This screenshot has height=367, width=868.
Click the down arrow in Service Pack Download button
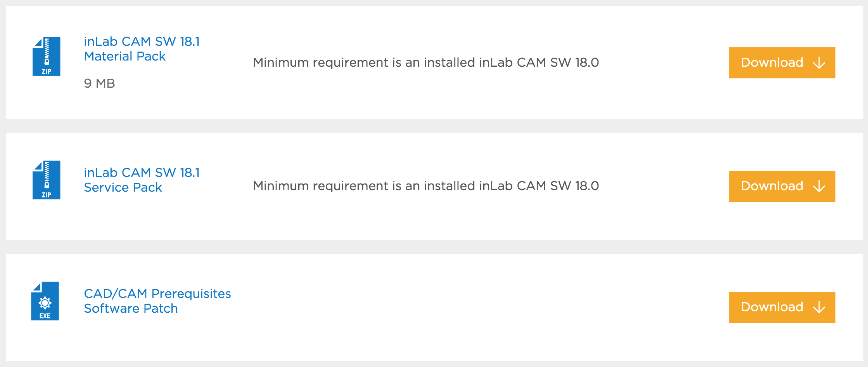pyautogui.click(x=819, y=186)
